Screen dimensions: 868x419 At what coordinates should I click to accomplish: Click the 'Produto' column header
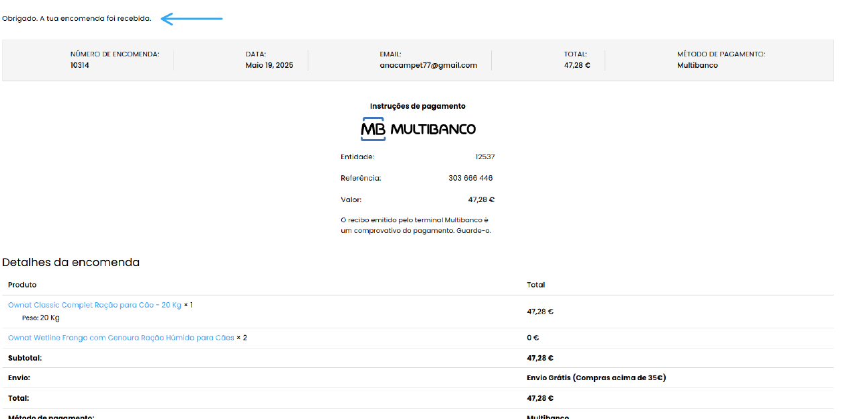pos(22,285)
